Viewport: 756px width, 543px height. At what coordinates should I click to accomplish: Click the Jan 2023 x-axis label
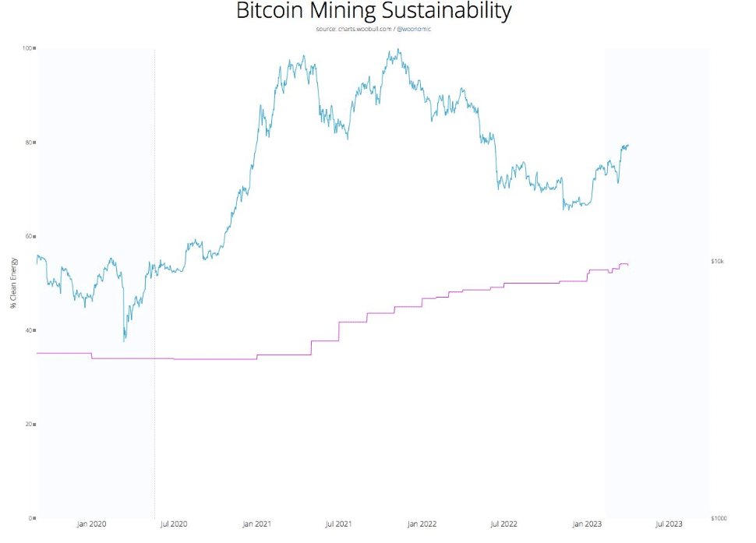click(x=588, y=524)
